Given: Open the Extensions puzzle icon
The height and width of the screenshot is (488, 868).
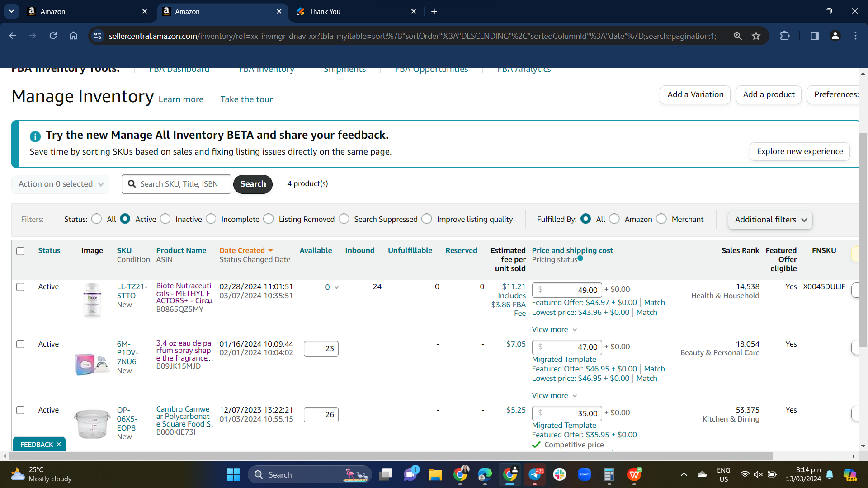Looking at the screenshot, I should click(x=785, y=36).
